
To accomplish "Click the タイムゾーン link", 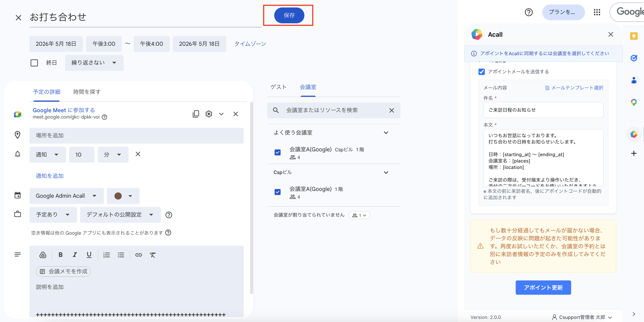I will [x=250, y=44].
